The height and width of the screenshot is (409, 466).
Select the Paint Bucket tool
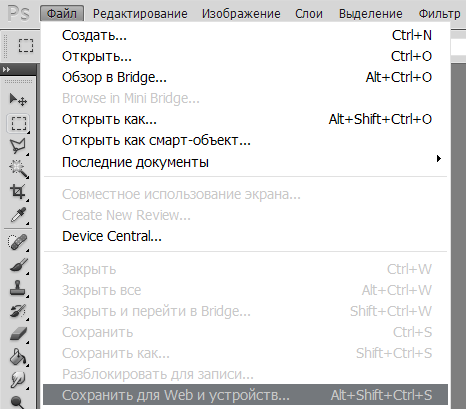[x=18, y=357]
